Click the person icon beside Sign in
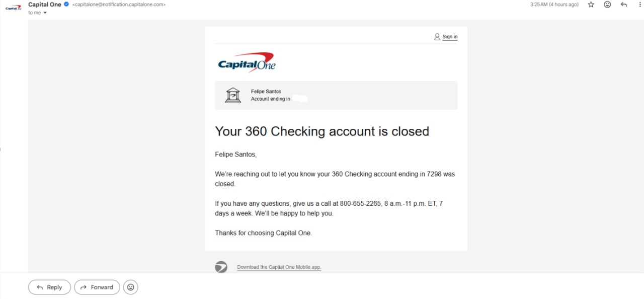The width and height of the screenshot is (644, 299). coord(437,37)
